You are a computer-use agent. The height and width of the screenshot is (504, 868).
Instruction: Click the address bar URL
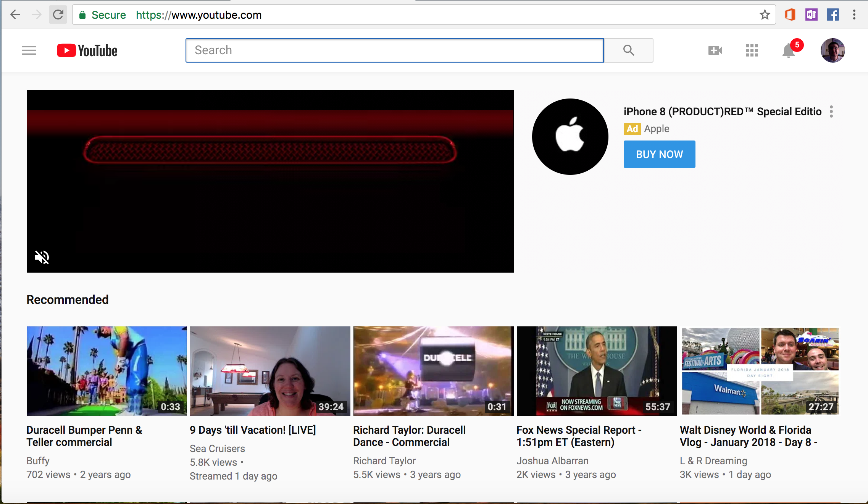[x=198, y=15]
